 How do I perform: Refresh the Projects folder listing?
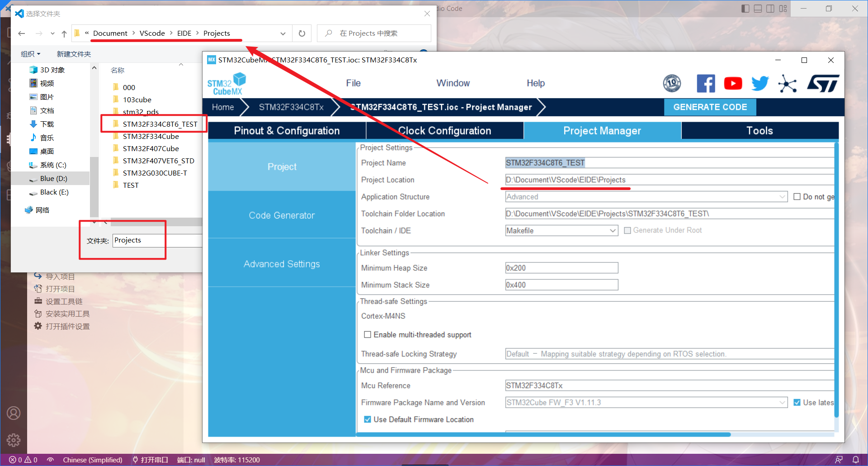coord(302,33)
